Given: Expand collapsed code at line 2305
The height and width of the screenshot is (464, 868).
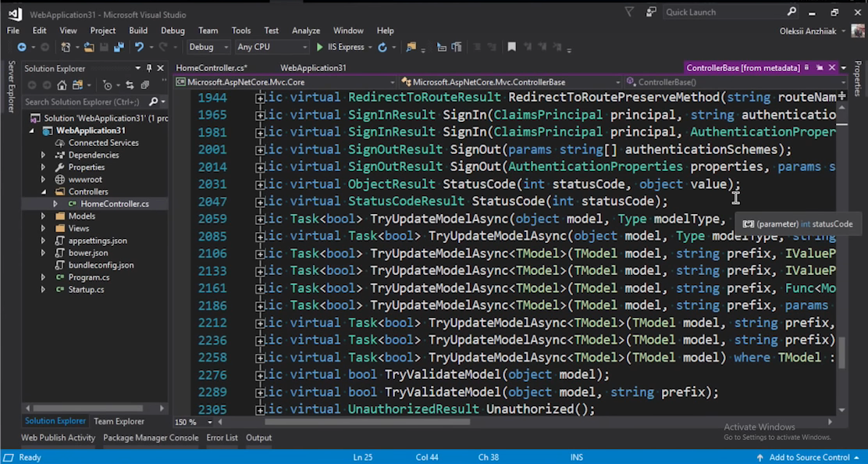Looking at the screenshot, I should 260,410.
